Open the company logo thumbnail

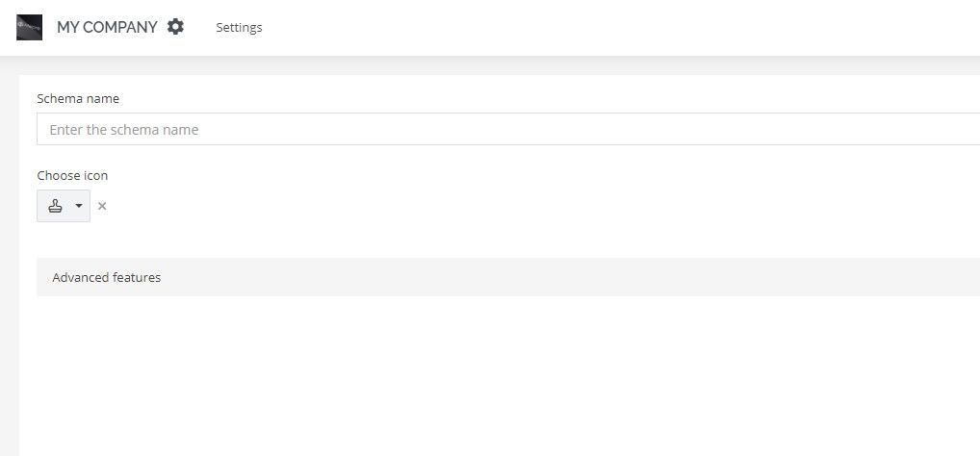point(30,28)
